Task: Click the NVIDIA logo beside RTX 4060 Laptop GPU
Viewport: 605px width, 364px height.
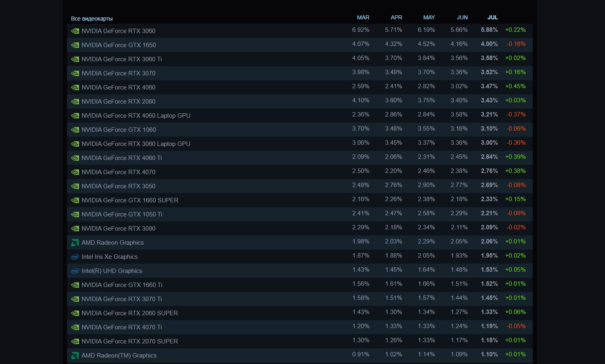Action: [75, 116]
